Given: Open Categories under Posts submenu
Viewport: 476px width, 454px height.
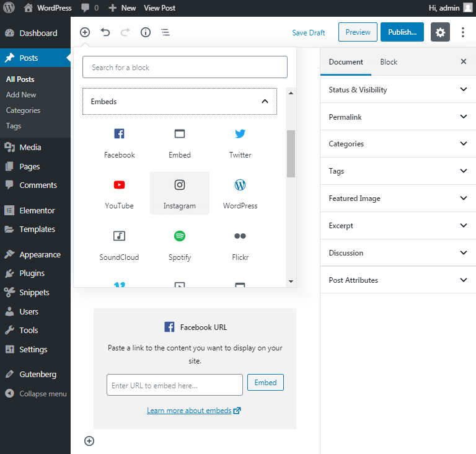Looking at the screenshot, I should coord(23,110).
